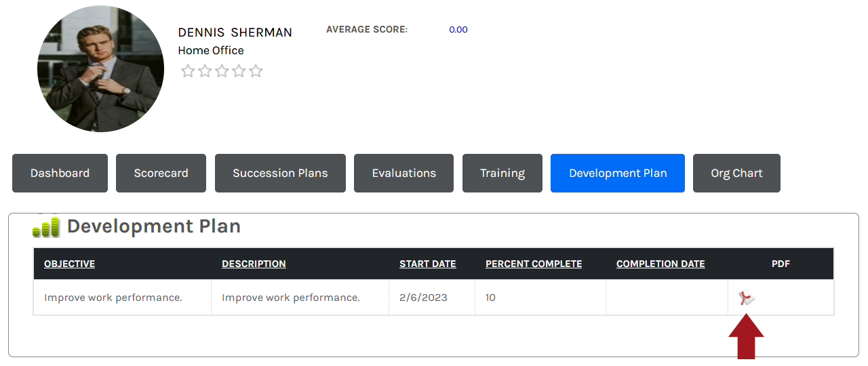Rate Dennis Sherman one star
Screen dimensions: 868x366
point(188,71)
